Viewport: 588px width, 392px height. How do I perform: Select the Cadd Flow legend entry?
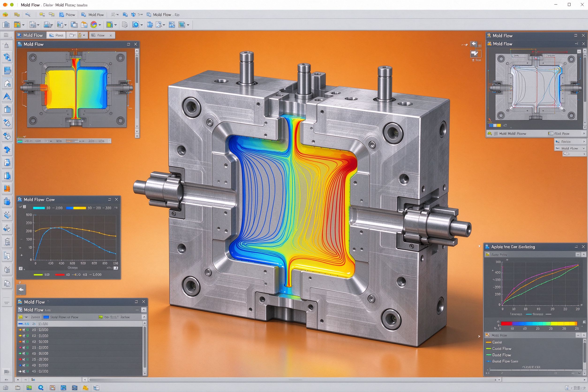pos(498,348)
